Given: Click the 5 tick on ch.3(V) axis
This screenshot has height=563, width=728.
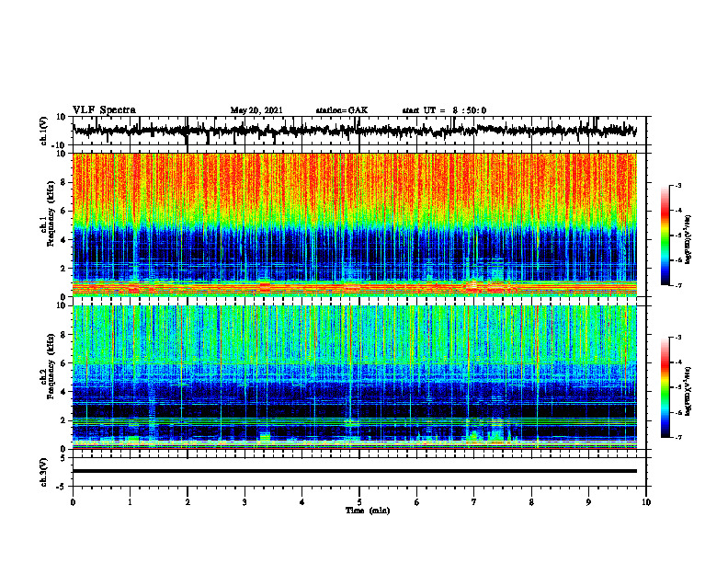Looking at the screenshot, I should coord(64,457).
